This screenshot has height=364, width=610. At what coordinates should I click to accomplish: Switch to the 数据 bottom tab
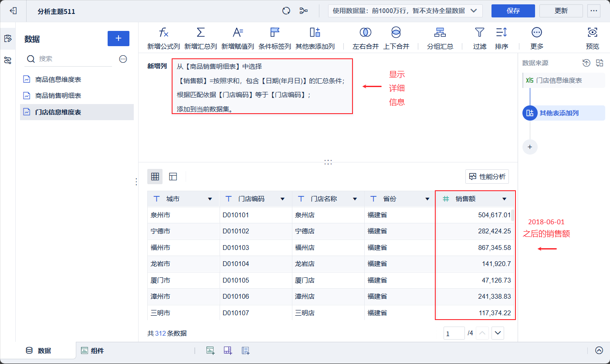[x=39, y=351]
